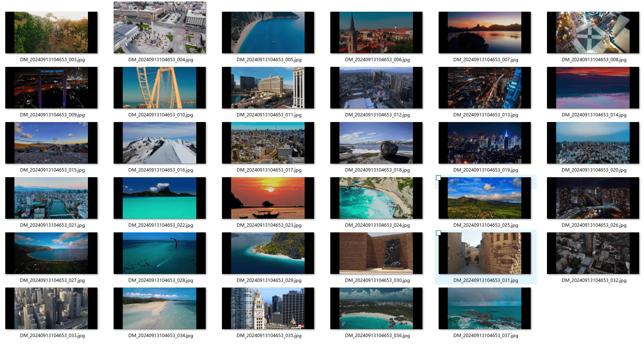Click file name DM_20240913104653_036.jpg
Screen dimensions: 644x345
pos(377,336)
